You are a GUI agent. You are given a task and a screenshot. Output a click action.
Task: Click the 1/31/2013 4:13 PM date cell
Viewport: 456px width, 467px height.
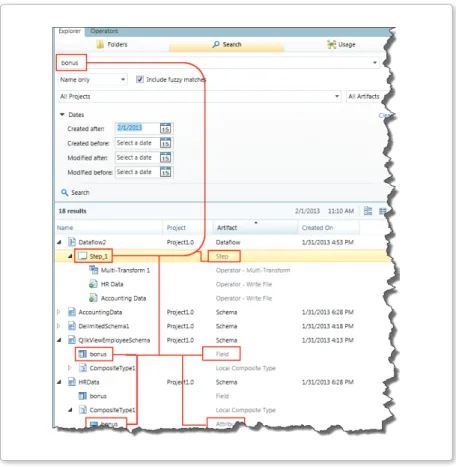(x=328, y=340)
